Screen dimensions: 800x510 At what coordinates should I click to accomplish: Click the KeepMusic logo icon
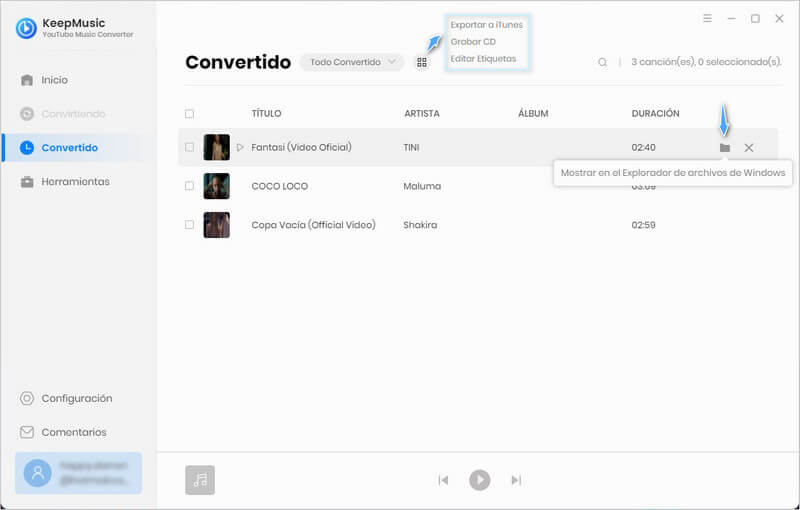(x=26, y=28)
